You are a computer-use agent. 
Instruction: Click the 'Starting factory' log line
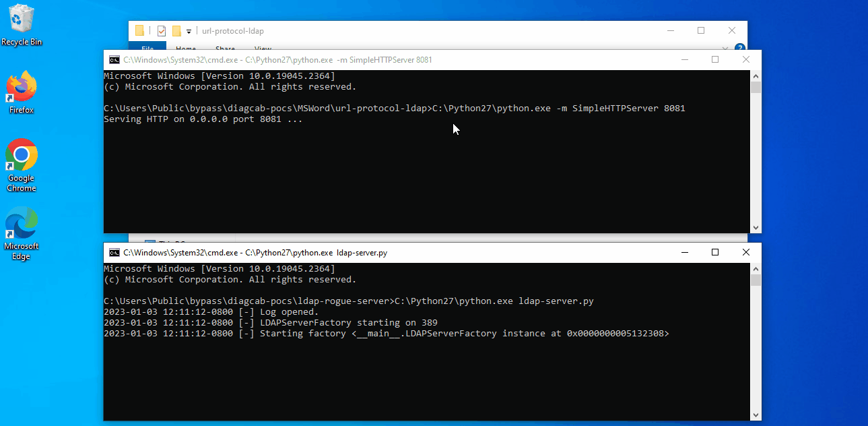tap(387, 334)
